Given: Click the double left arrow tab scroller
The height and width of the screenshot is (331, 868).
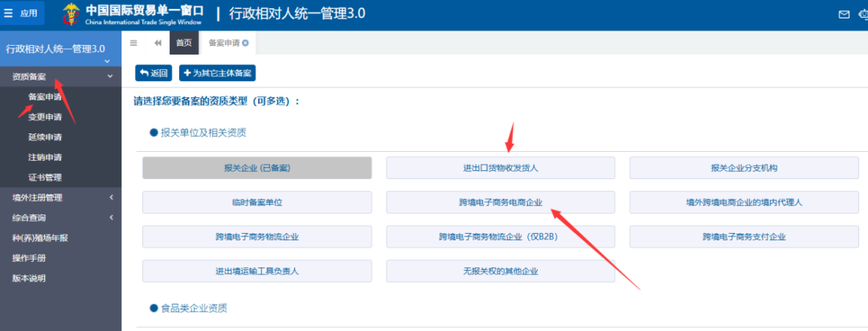Looking at the screenshot, I should [x=158, y=43].
